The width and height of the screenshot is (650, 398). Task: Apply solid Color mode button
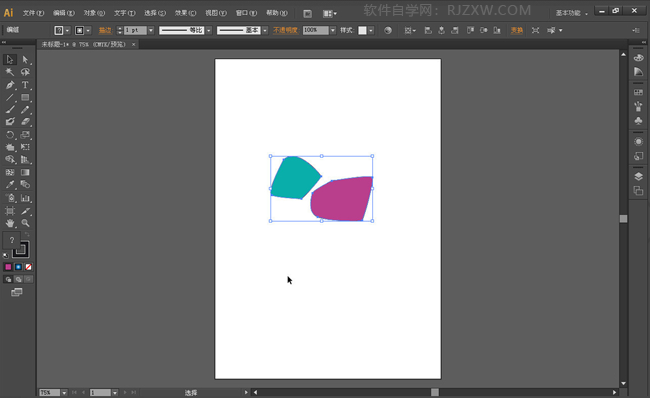pyautogui.click(x=8, y=267)
